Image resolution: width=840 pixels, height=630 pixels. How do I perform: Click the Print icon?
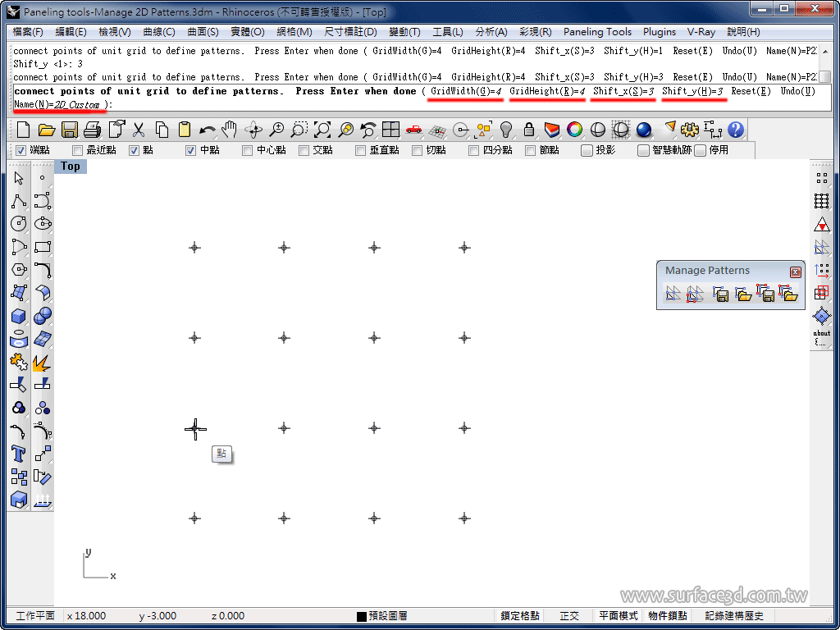(93, 130)
